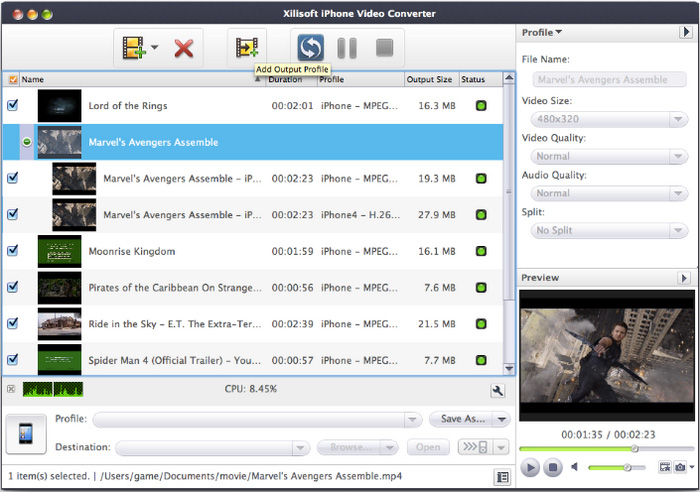Click the file list vertical scrollbar
The width and height of the screenshot is (700, 492).
[x=508, y=223]
